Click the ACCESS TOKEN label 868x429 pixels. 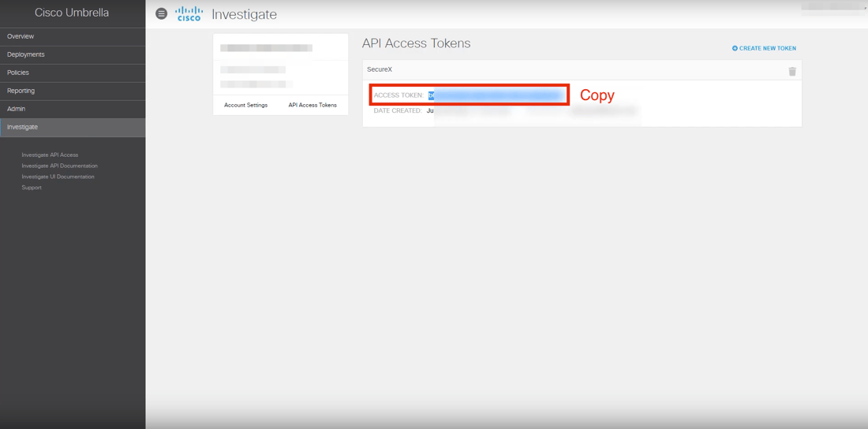(398, 95)
